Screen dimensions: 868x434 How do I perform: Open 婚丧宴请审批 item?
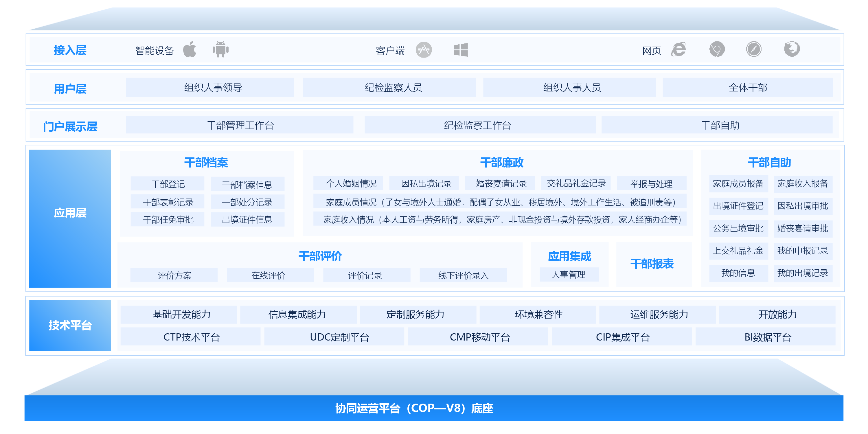(803, 229)
